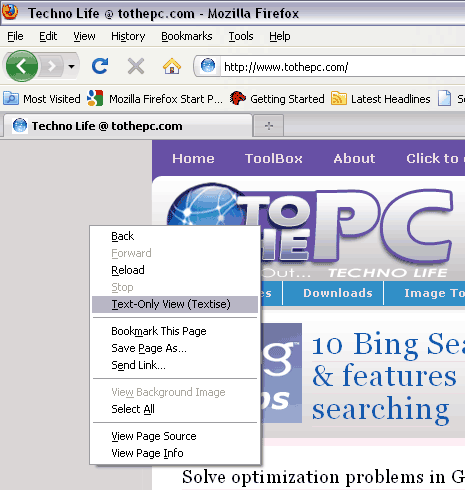465x490 pixels.
Task: Choose Reload in the context menu
Action: (175, 270)
